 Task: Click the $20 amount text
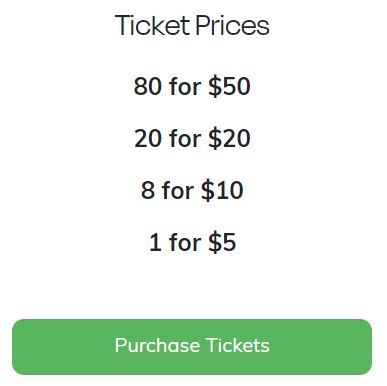(229, 138)
